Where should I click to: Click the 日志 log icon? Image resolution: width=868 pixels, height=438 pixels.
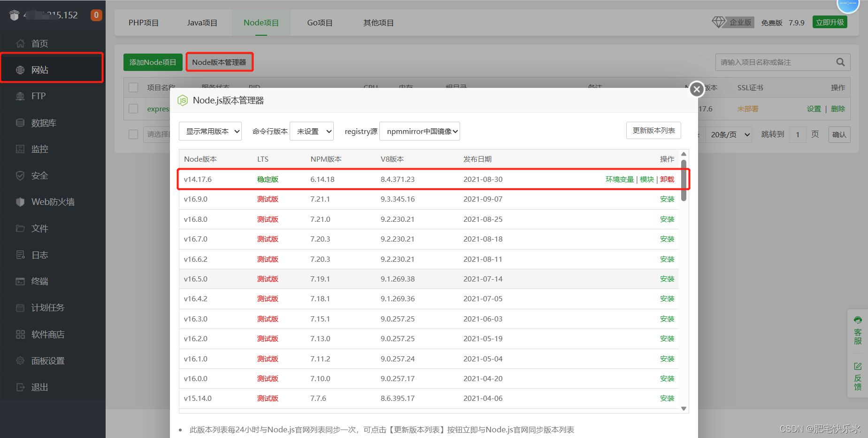pos(20,255)
